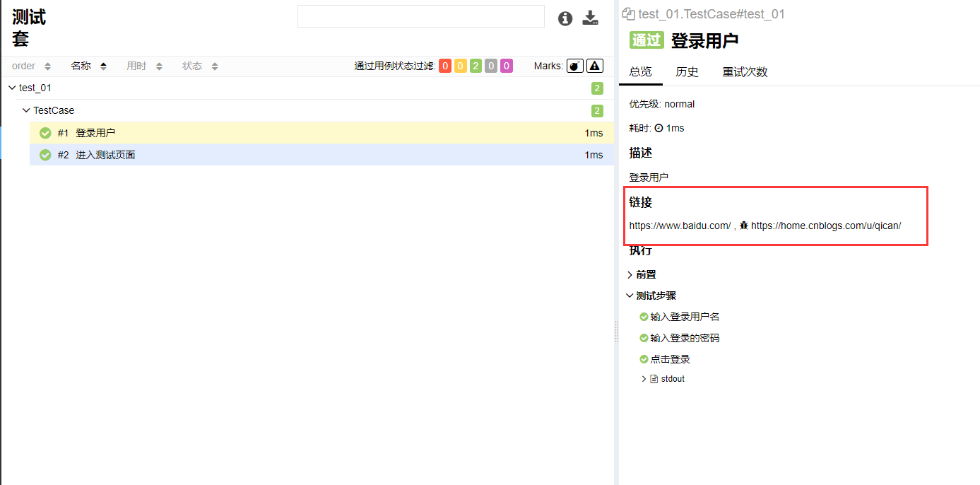Switch to the 总览 tab
Screen dimensions: 980x485
tap(641, 72)
